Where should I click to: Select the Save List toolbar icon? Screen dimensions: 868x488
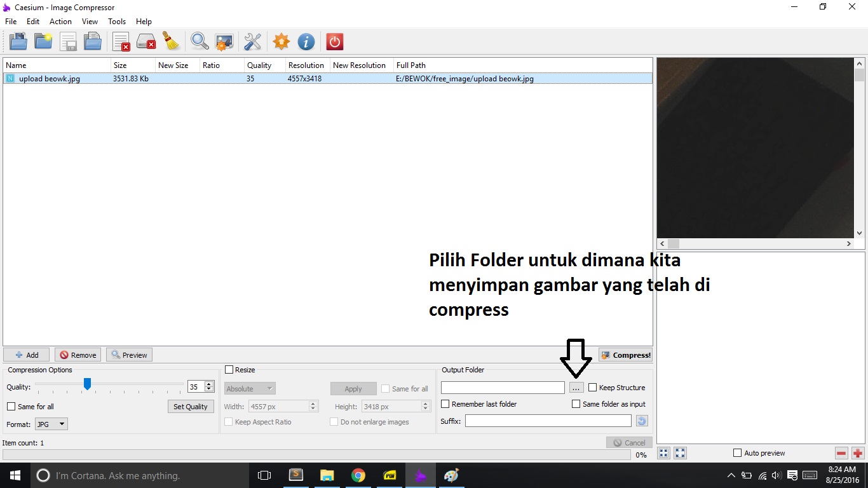point(68,41)
